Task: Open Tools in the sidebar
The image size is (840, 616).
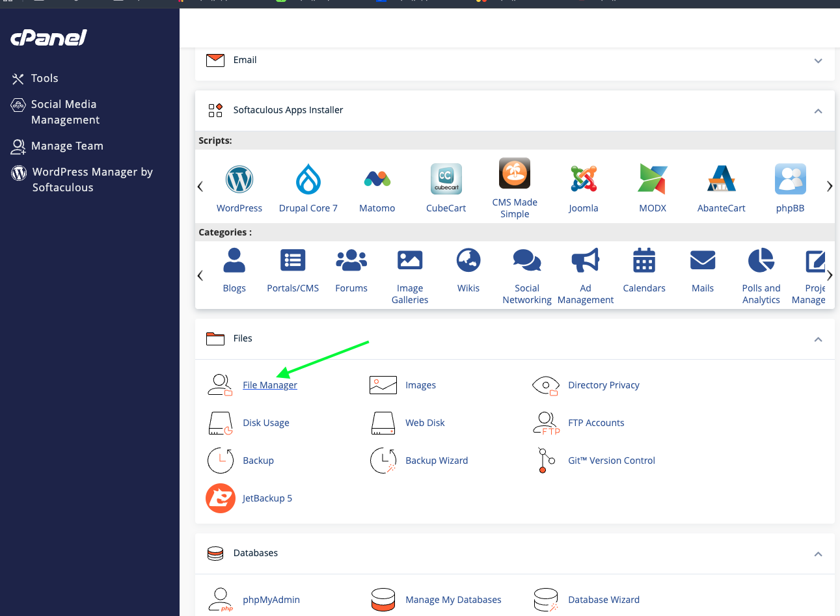Action: pyautogui.click(x=44, y=79)
